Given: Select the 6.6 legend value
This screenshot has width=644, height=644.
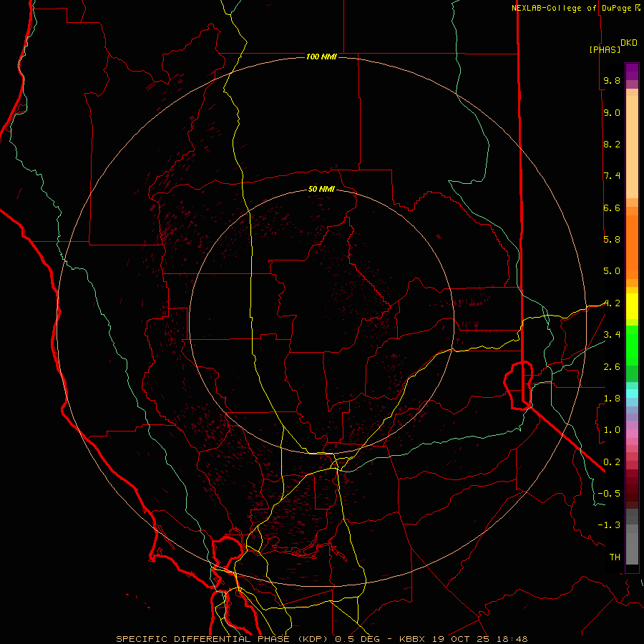Looking at the screenshot, I should (612, 208).
